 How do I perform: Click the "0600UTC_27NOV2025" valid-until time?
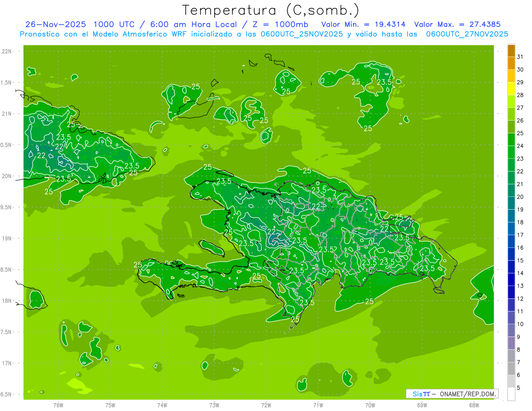point(467,34)
